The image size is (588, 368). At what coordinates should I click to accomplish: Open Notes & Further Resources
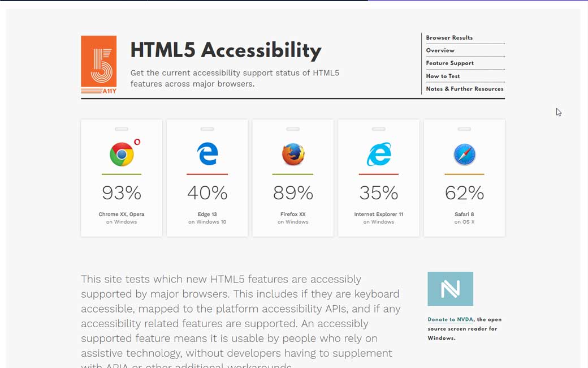point(464,89)
